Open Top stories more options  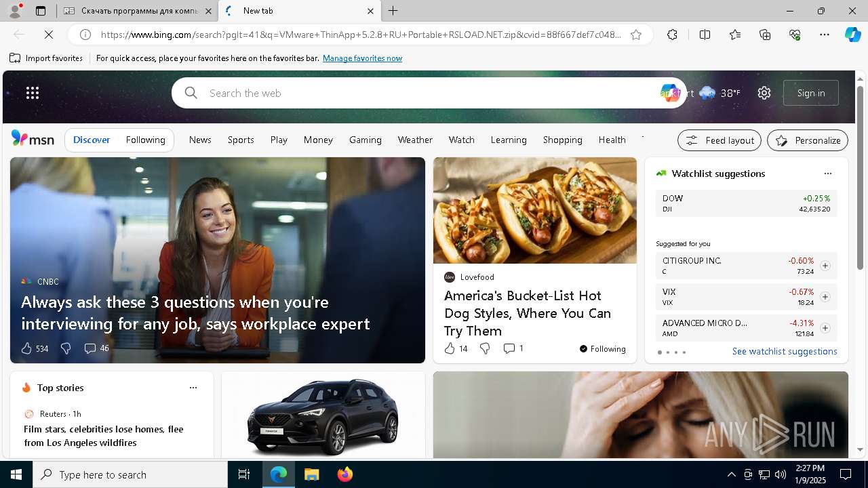[x=193, y=388]
